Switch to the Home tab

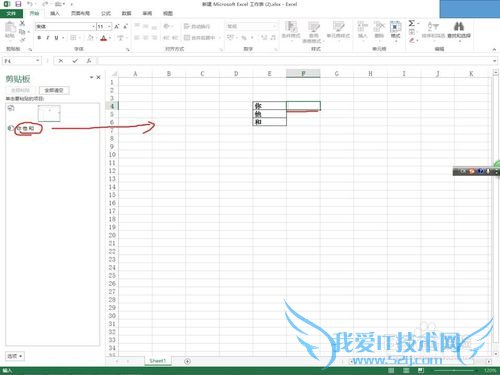coord(34,13)
